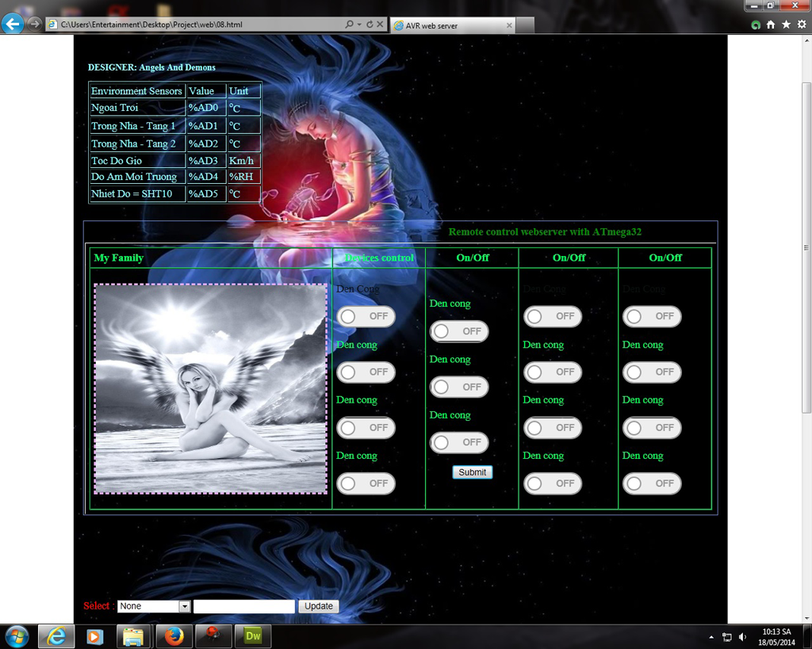
Task: Toggle the third switch under Devices control
Action: [x=366, y=427]
